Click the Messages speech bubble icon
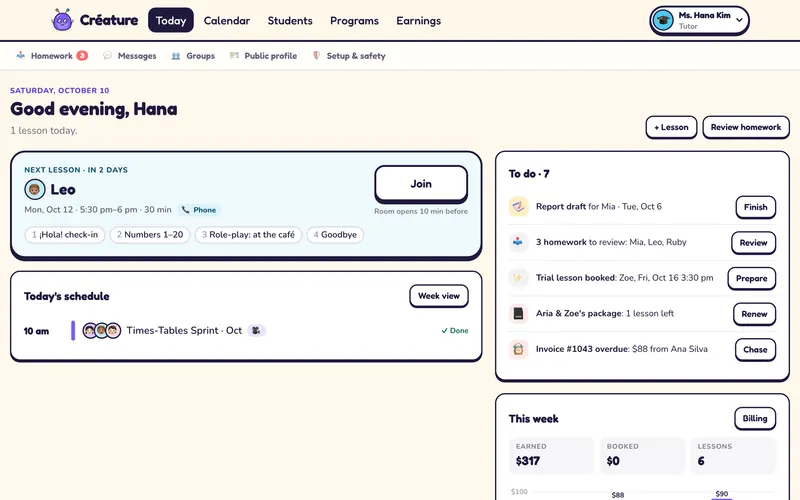The height and width of the screenshot is (500, 800). pyautogui.click(x=107, y=55)
